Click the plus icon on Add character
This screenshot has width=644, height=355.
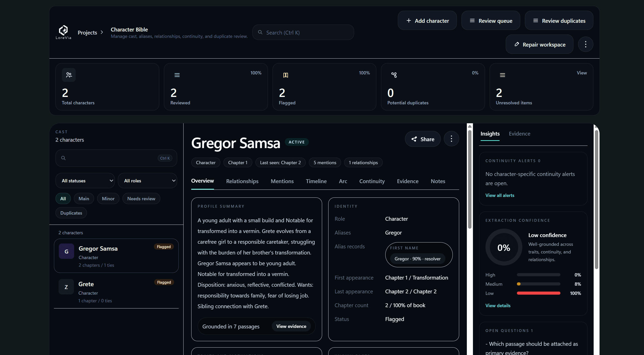point(409,20)
